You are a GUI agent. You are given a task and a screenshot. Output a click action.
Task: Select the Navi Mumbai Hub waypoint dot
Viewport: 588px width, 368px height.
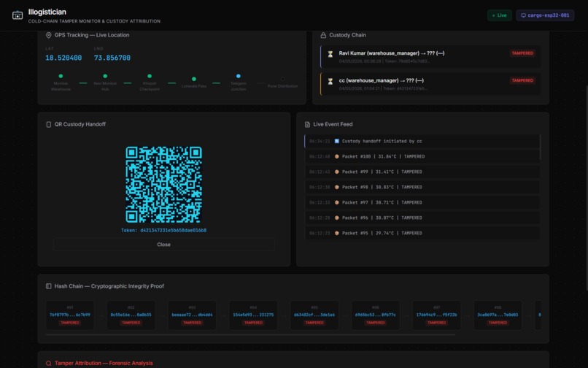click(105, 76)
